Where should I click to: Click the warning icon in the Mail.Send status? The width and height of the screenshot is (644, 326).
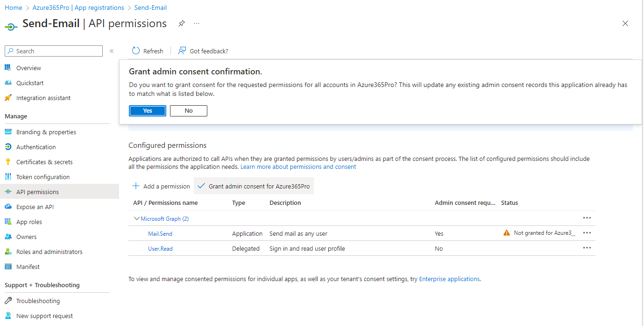507,233
